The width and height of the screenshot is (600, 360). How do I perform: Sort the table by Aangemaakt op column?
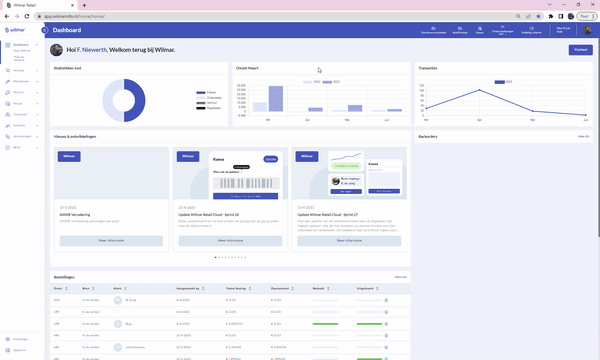pos(203,288)
